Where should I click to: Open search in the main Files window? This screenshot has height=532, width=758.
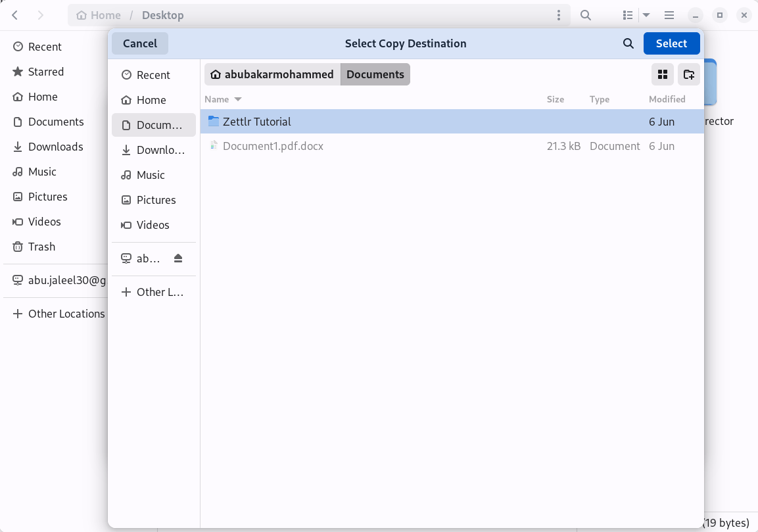(x=585, y=14)
